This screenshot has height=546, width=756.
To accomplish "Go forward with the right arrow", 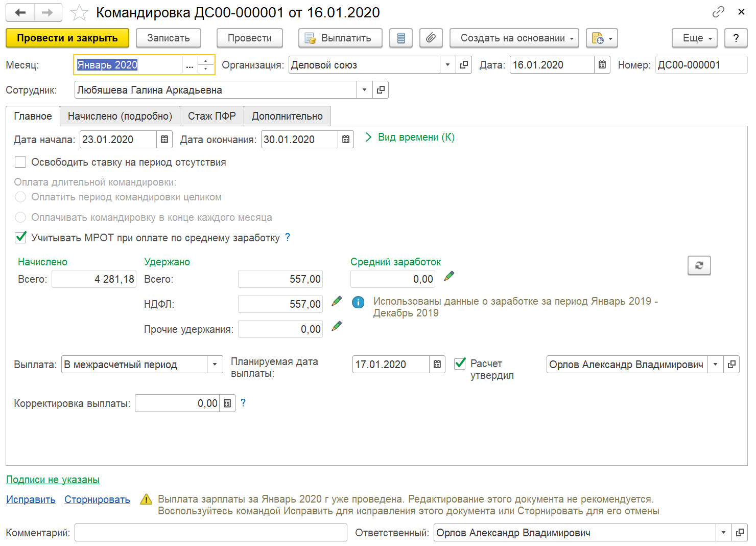I will pos(48,13).
